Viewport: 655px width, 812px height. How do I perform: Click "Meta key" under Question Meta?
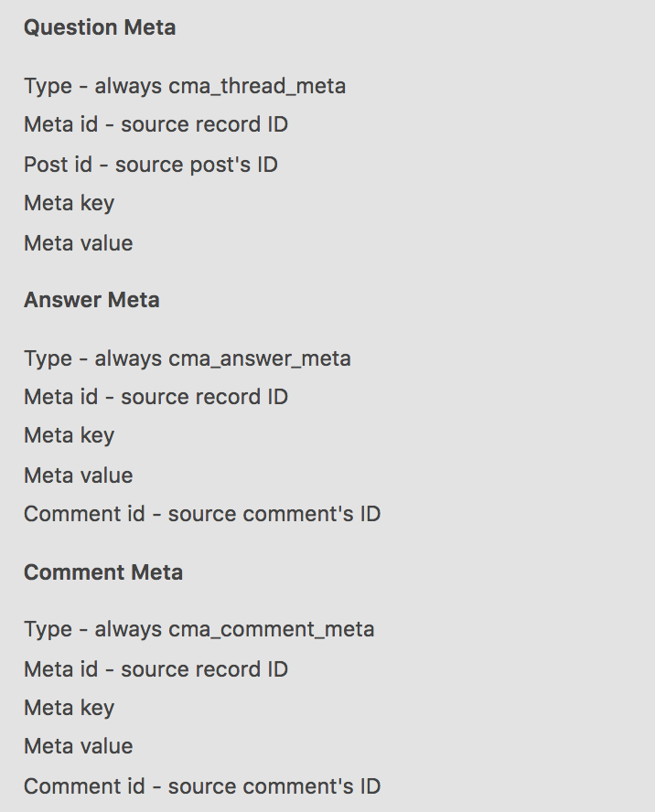click(x=69, y=203)
